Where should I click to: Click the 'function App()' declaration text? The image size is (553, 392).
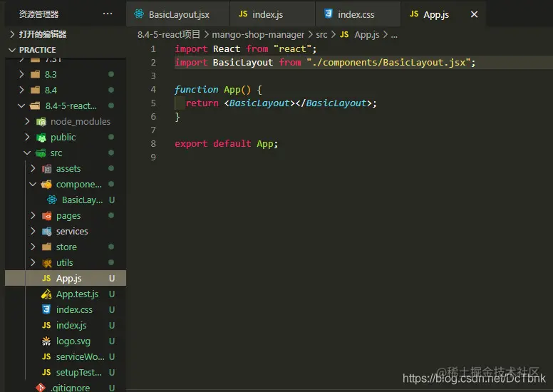pyautogui.click(x=212, y=90)
